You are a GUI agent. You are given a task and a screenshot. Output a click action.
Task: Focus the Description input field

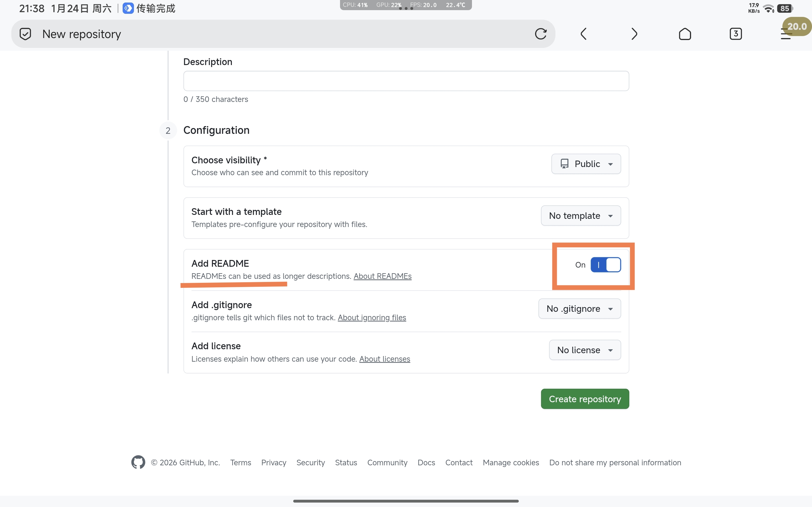point(406,81)
